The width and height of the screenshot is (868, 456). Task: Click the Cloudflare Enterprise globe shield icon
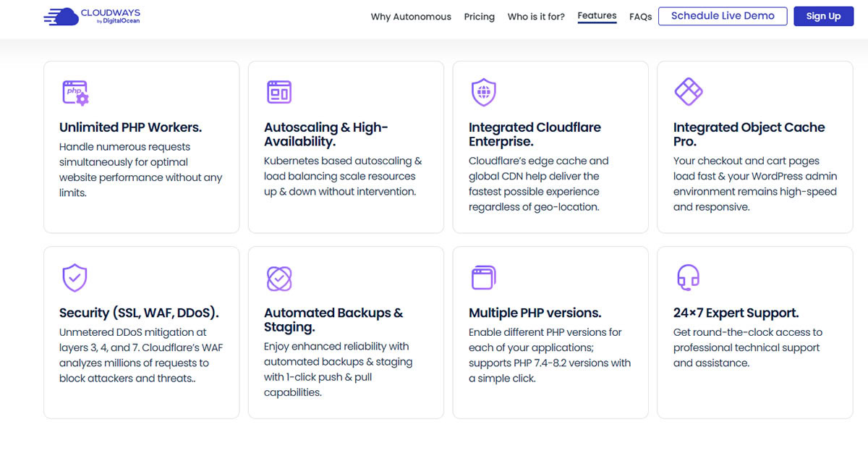click(483, 93)
